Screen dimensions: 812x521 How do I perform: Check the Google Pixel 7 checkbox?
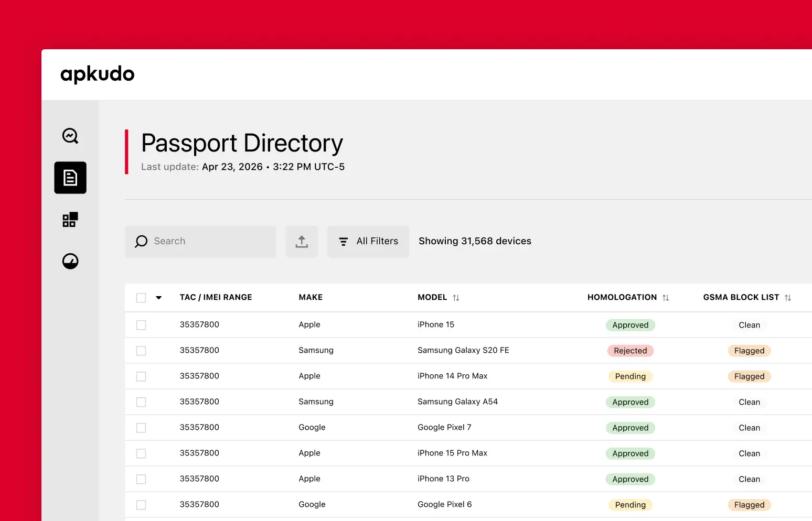coord(141,428)
